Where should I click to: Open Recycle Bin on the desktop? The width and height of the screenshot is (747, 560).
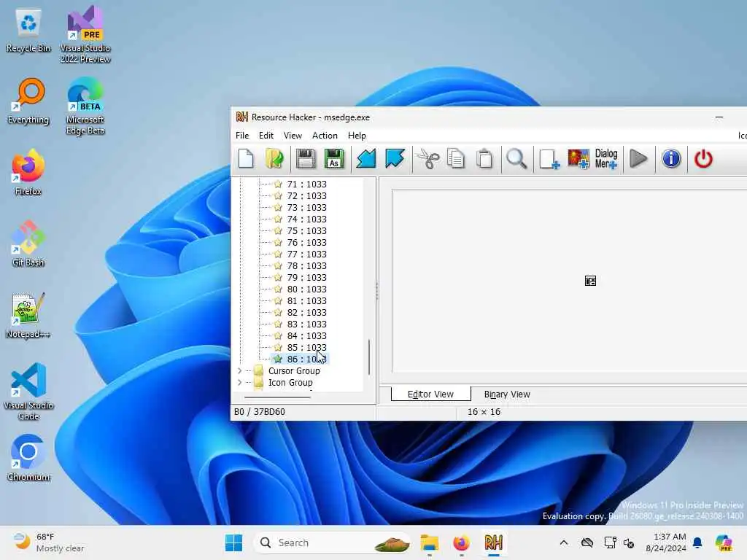(28, 31)
